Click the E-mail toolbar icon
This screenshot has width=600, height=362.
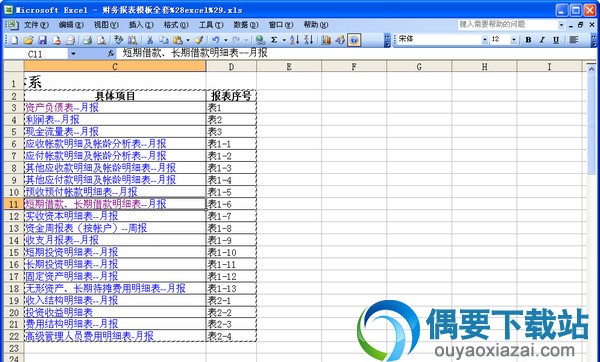(71, 40)
